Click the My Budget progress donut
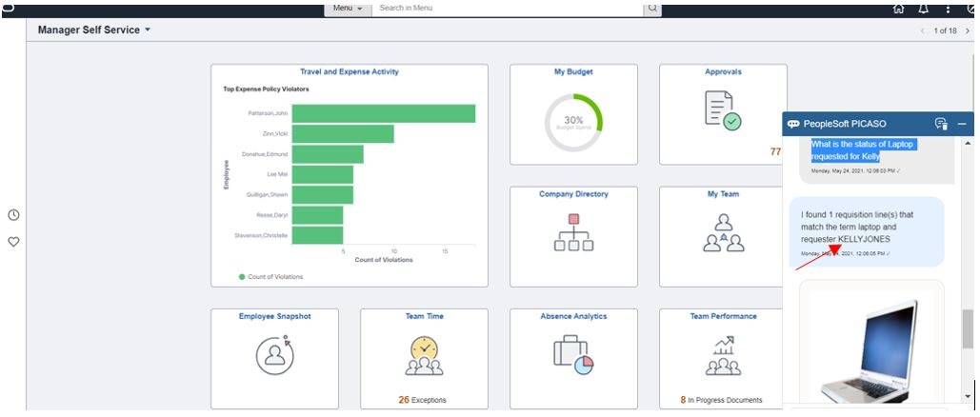The width and height of the screenshot is (980, 417). 573,123
